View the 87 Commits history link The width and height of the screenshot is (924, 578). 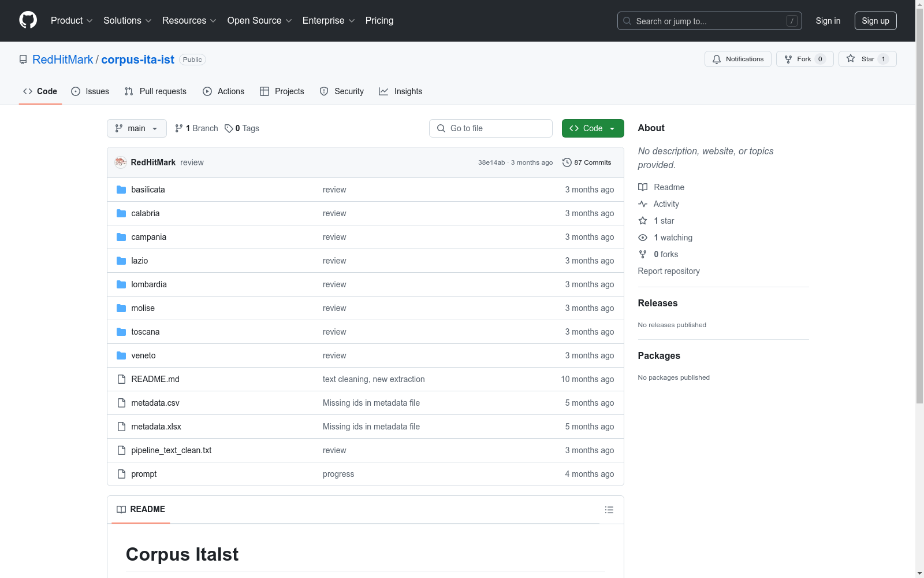(x=587, y=162)
